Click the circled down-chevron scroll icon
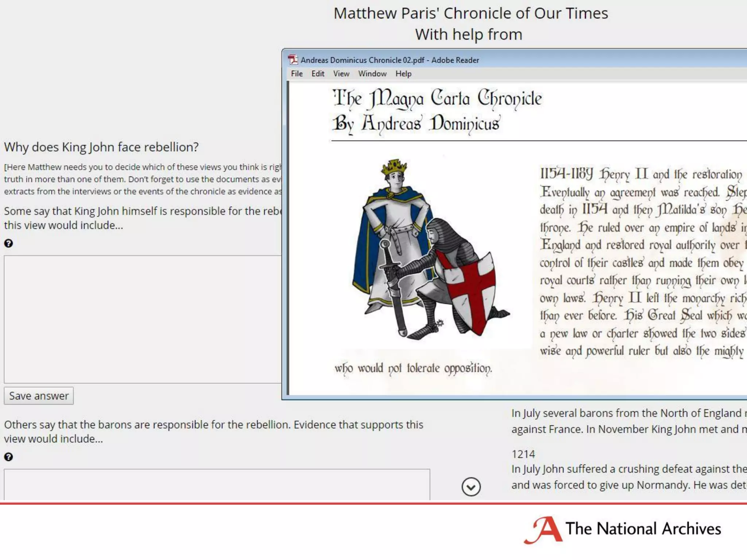Image resolution: width=747 pixels, height=560 pixels. [471, 487]
